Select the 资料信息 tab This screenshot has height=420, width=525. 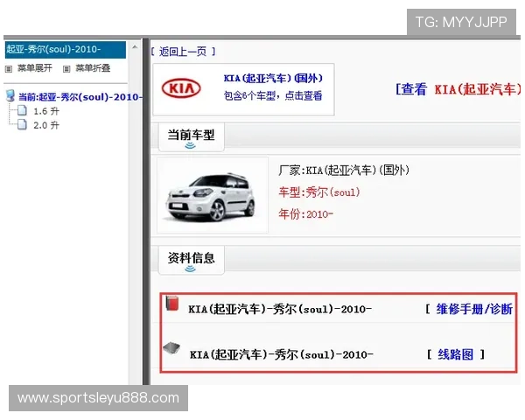pyautogui.click(x=191, y=260)
